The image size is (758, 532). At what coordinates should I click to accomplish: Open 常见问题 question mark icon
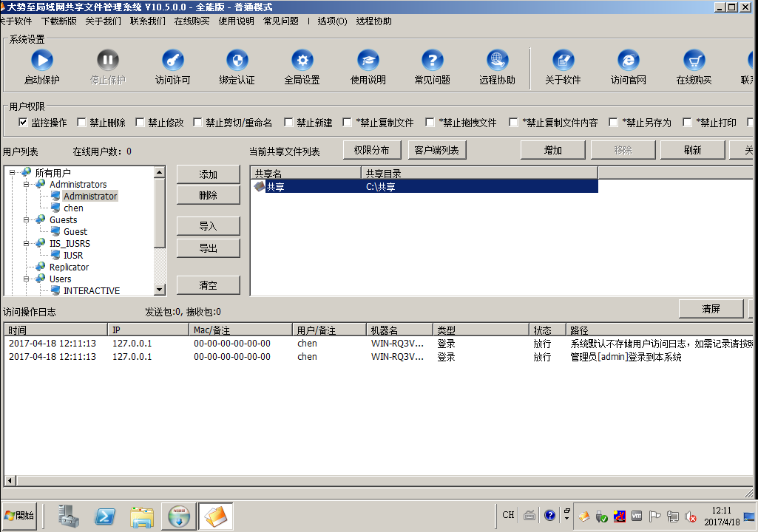click(432, 61)
